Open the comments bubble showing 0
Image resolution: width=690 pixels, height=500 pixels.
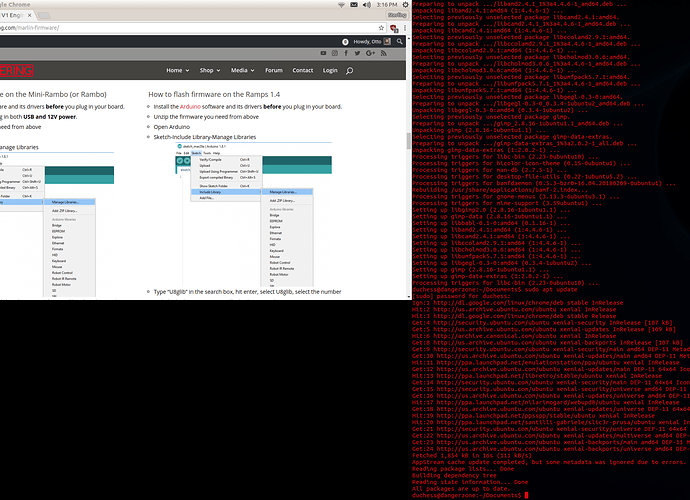(345, 42)
